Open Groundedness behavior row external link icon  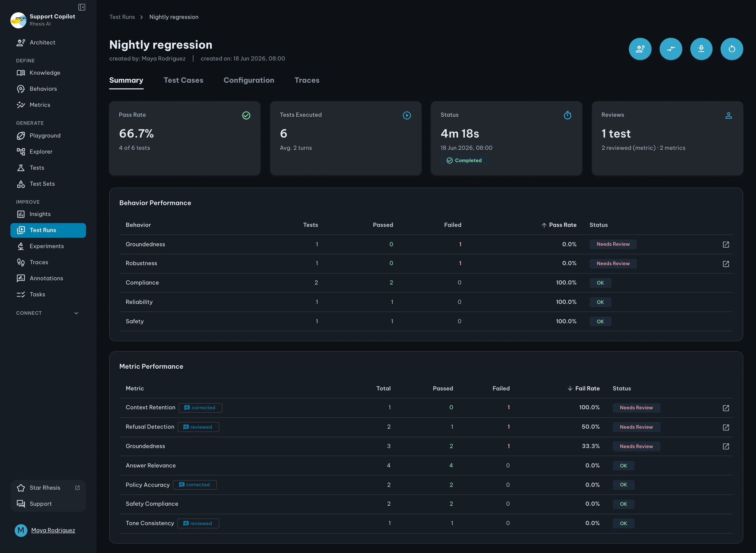tap(725, 245)
